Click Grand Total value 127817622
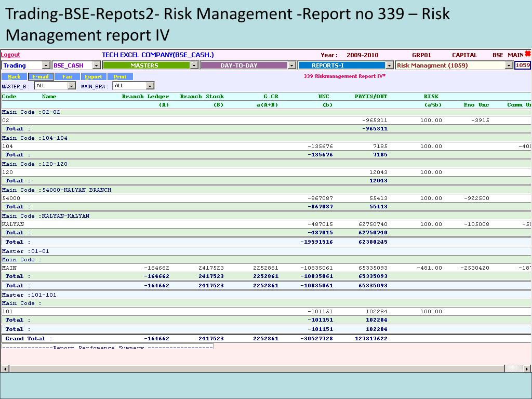Screen dimensions: 532x399 [371, 338]
